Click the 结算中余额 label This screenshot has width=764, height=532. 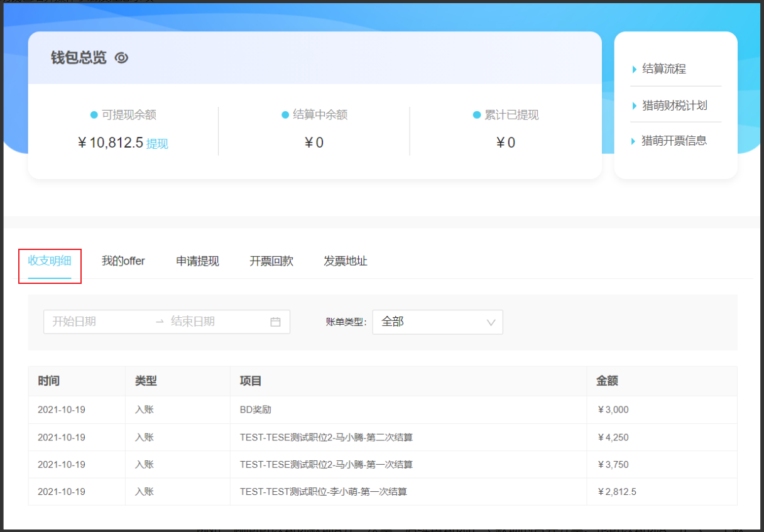click(x=320, y=115)
